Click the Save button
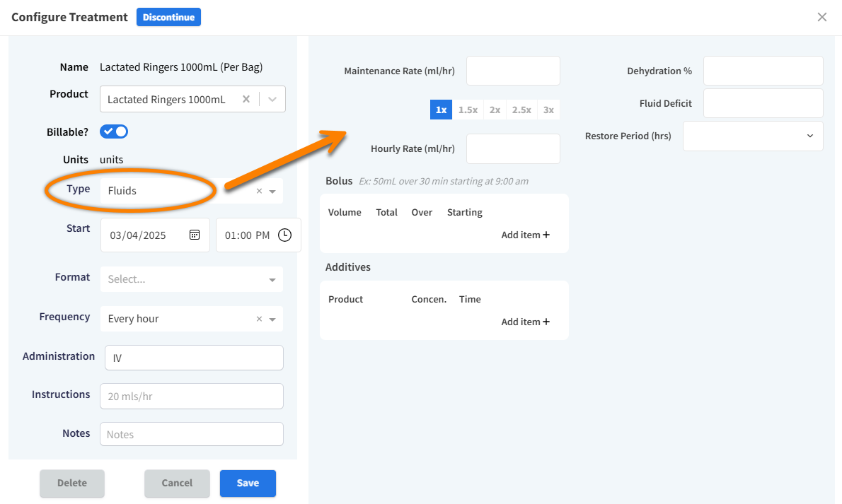The image size is (842, 504). 248,483
